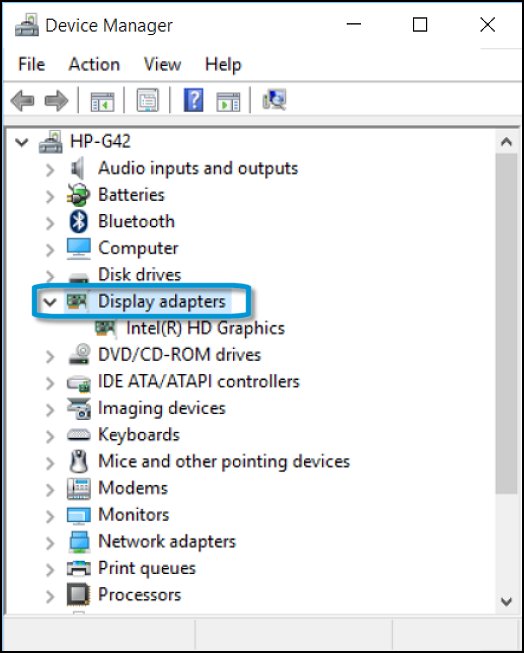
Task: Open the File menu
Action: point(32,65)
